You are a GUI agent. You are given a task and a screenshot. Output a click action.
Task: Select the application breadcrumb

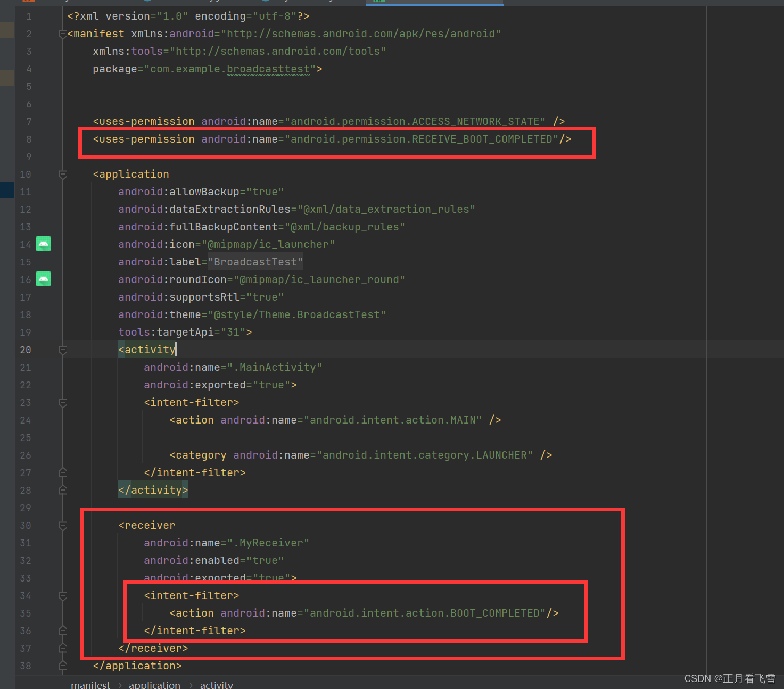click(x=154, y=685)
